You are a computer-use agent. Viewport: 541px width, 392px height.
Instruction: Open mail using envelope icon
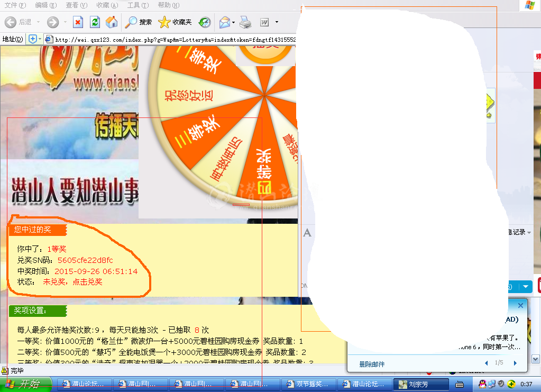224,22
